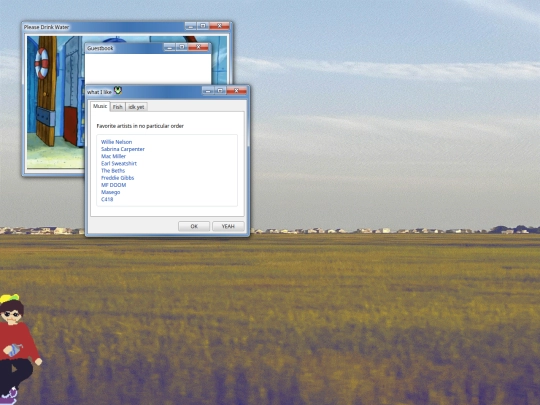Maximize the Please Drink Water window
The width and height of the screenshot is (540, 405).
(x=203, y=26)
